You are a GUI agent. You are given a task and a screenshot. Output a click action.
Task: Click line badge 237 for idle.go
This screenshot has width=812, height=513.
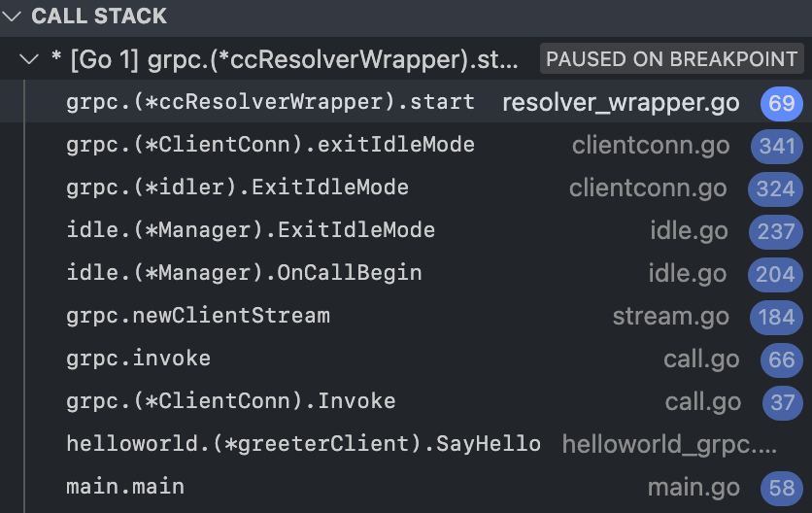pyautogui.click(x=776, y=231)
